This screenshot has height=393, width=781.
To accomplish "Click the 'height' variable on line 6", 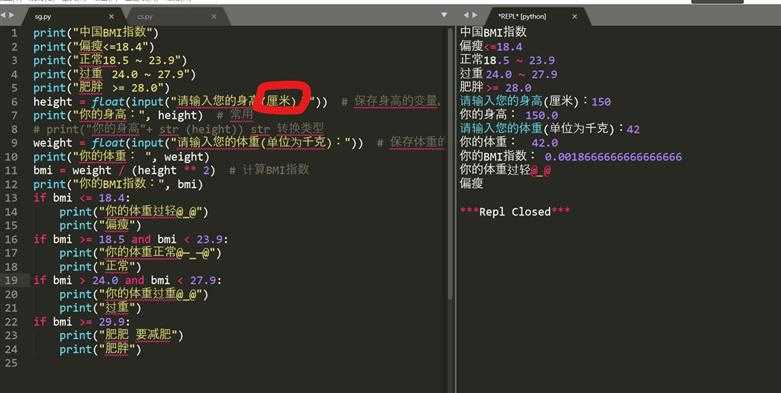I will (x=53, y=102).
